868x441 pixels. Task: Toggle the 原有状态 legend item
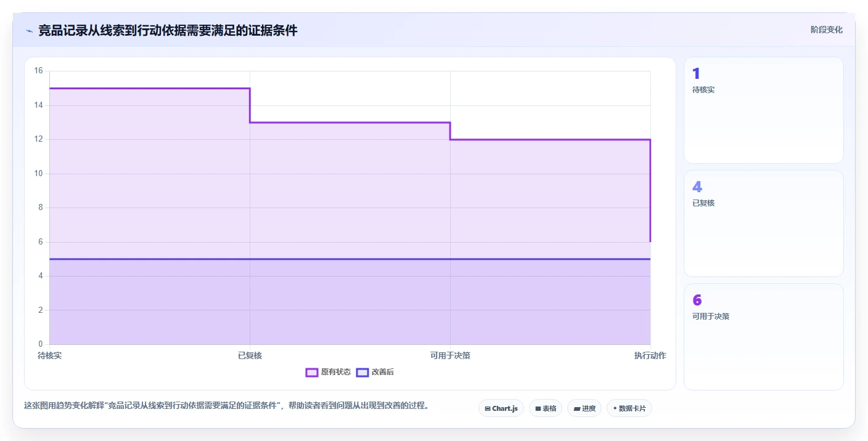[x=328, y=372]
